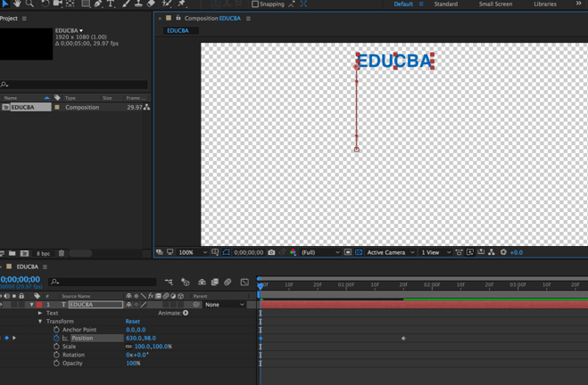
Task: Adjust the +0.0 exposure value
Action: (517, 252)
